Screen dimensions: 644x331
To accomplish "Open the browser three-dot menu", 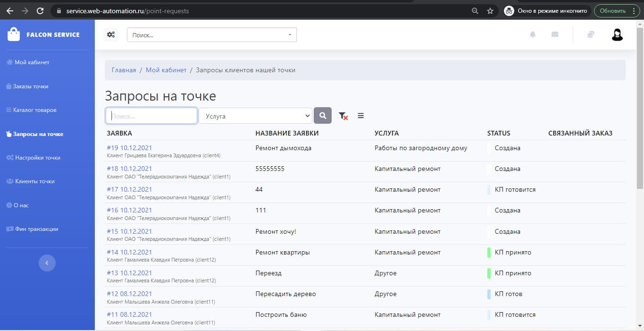I will [634, 10].
